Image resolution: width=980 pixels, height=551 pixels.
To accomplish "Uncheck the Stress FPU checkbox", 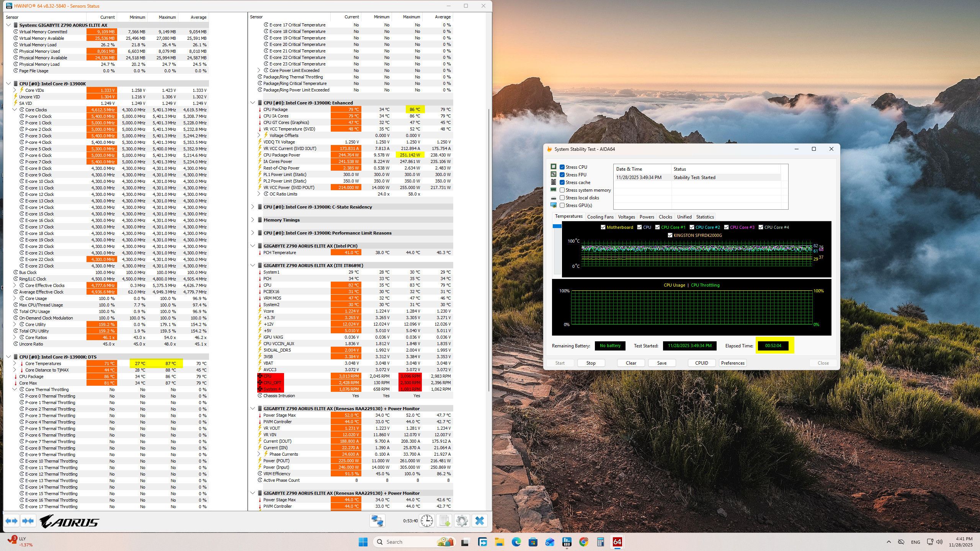I will pyautogui.click(x=562, y=175).
